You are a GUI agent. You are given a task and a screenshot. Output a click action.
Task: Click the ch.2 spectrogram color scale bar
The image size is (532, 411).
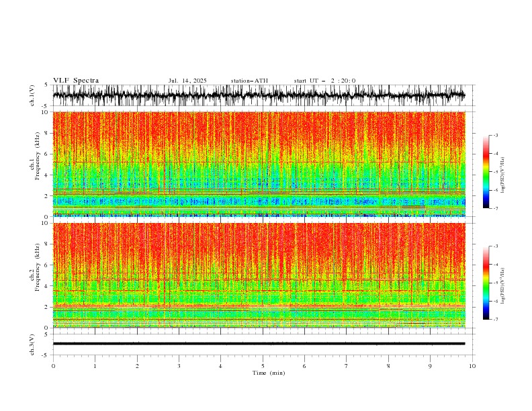click(x=486, y=283)
